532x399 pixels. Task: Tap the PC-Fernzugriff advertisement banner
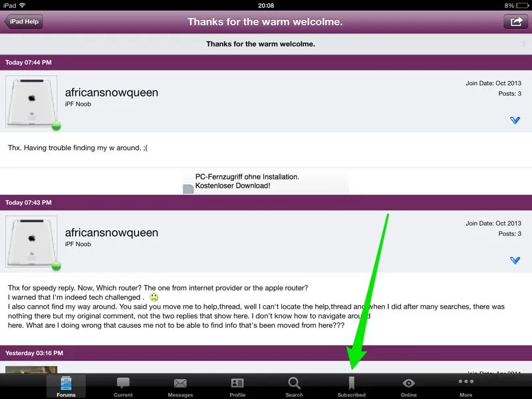click(266, 182)
